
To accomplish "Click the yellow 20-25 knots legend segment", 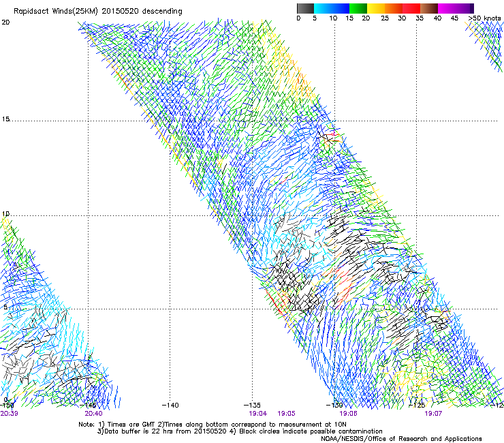I will pos(376,8).
